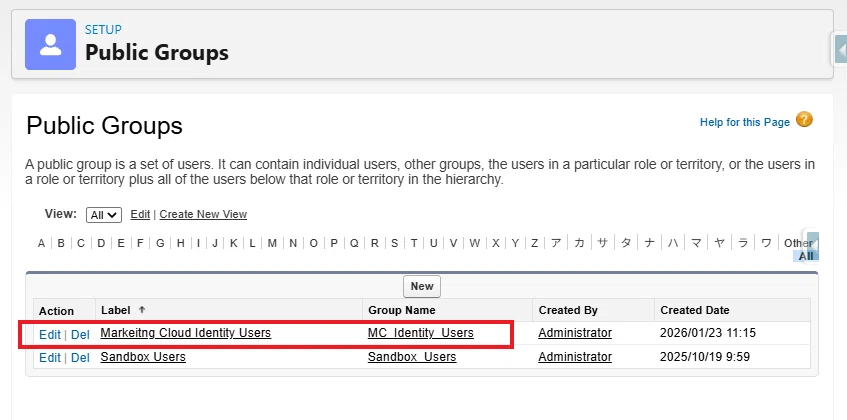This screenshot has height=420, width=847.
Task: Click the 2026/01/23 11:15 created date
Action: [708, 333]
